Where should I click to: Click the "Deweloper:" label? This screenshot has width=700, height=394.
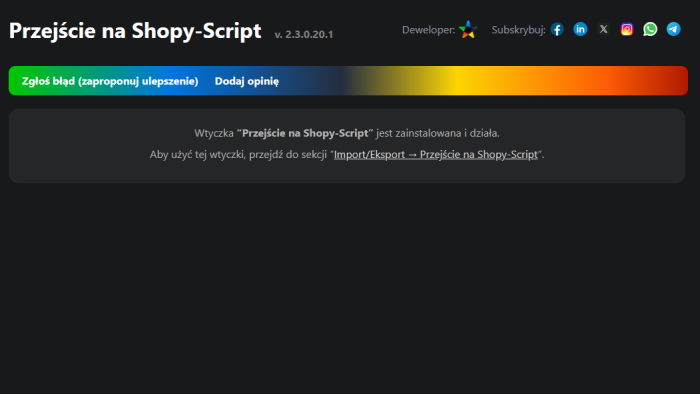point(429,30)
